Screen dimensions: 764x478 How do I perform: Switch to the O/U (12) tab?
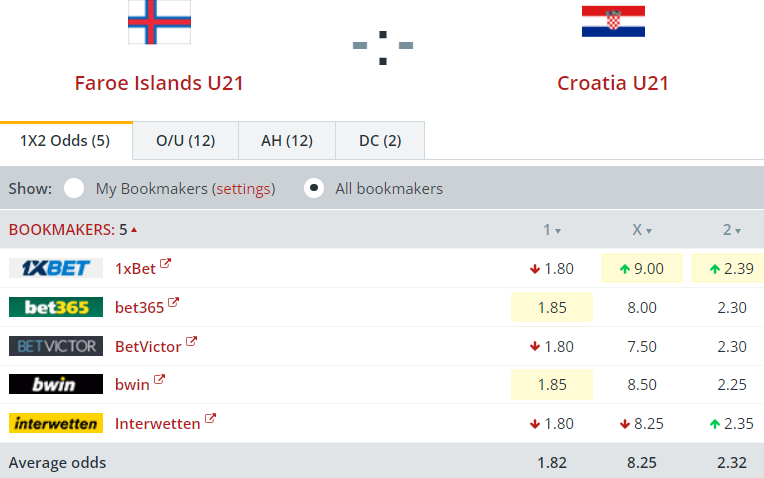tap(186, 141)
